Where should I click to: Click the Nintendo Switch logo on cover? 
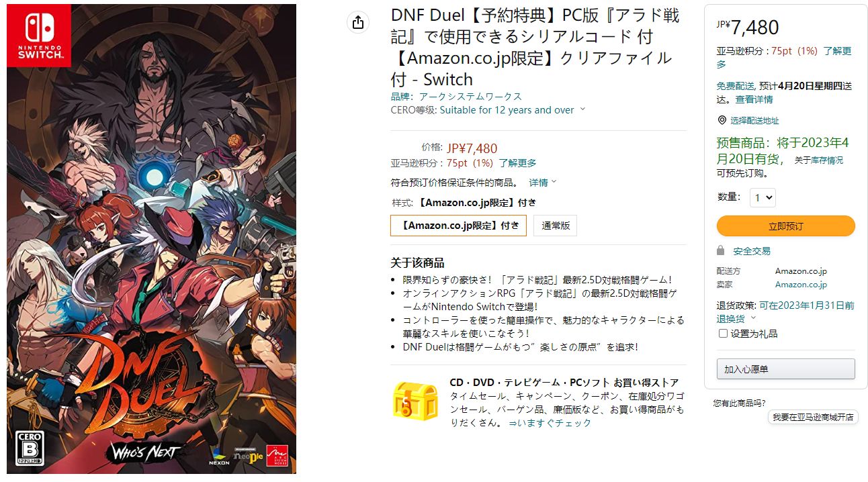click(39, 36)
